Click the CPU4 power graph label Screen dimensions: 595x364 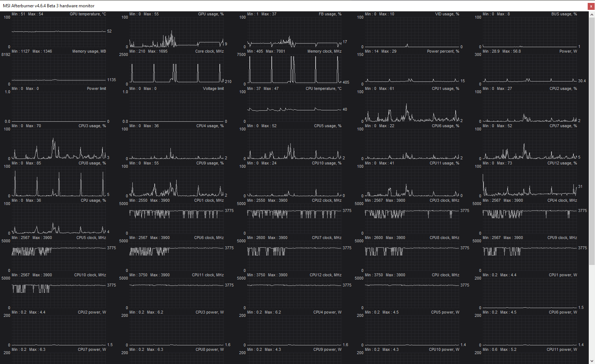click(327, 312)
